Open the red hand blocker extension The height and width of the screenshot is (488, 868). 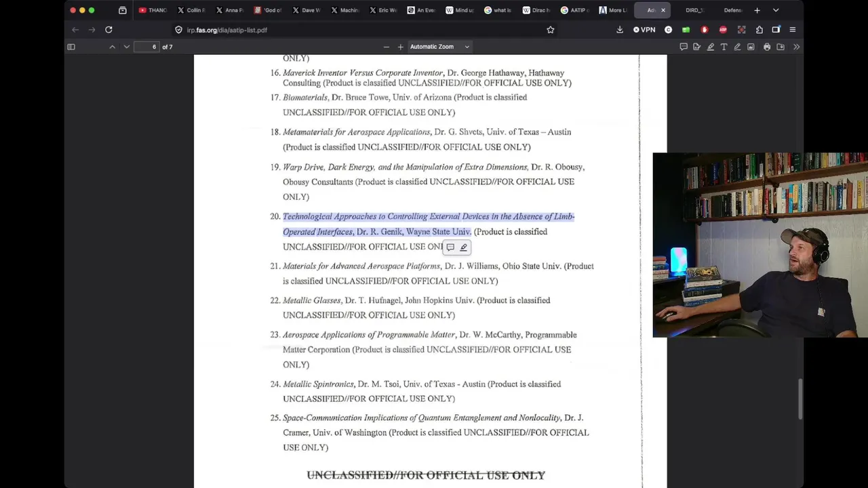(705, 30)
